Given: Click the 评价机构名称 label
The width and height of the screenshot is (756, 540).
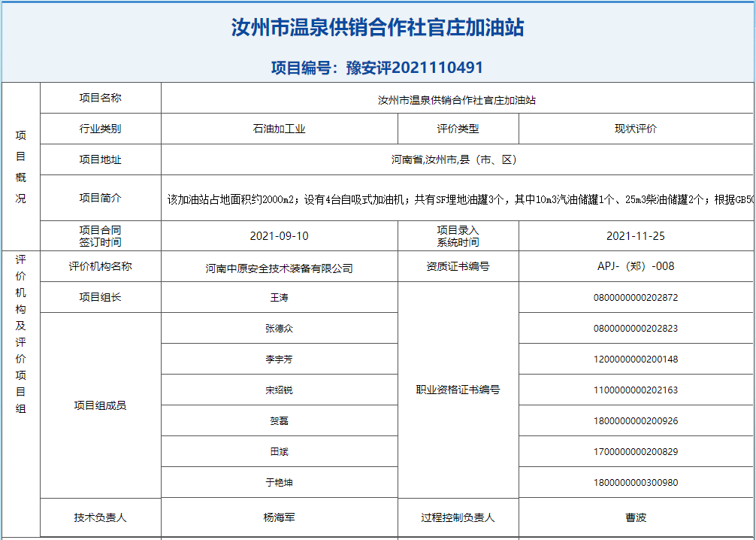Looking at the screenshot, I should tap(100, 266).
